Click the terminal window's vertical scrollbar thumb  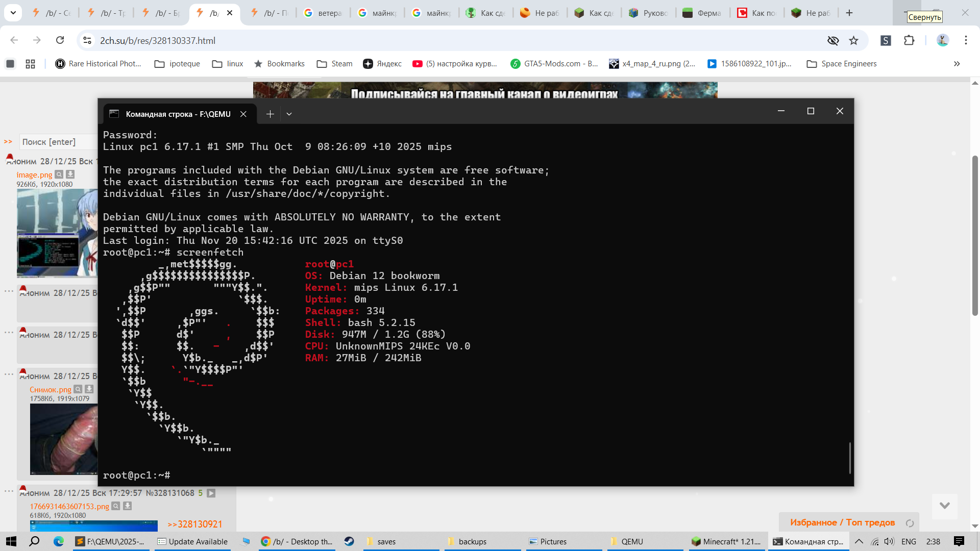point(850,458)
